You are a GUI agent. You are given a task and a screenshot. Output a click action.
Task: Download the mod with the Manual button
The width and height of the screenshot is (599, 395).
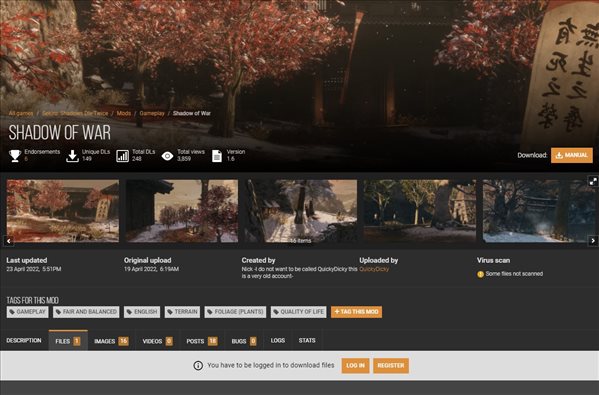(572, 155)
